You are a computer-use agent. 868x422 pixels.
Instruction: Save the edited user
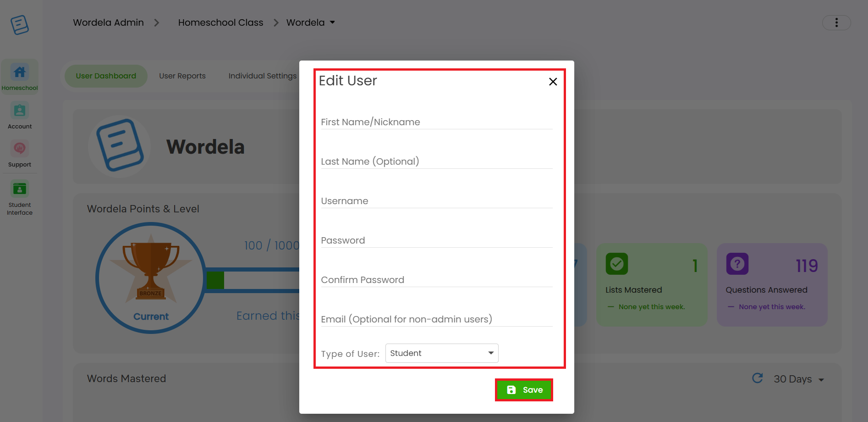(x=524, y=390)
